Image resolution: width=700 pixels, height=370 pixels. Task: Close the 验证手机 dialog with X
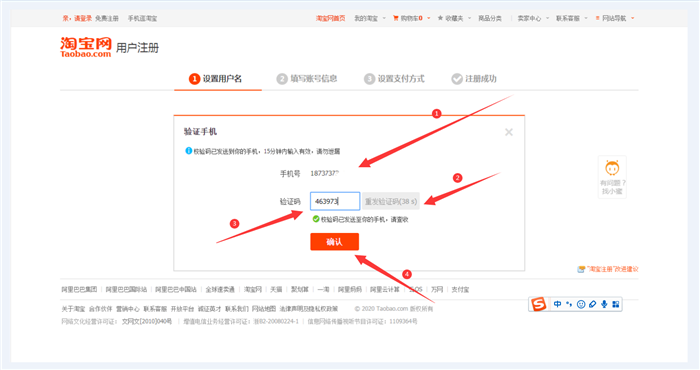(508, 132)
